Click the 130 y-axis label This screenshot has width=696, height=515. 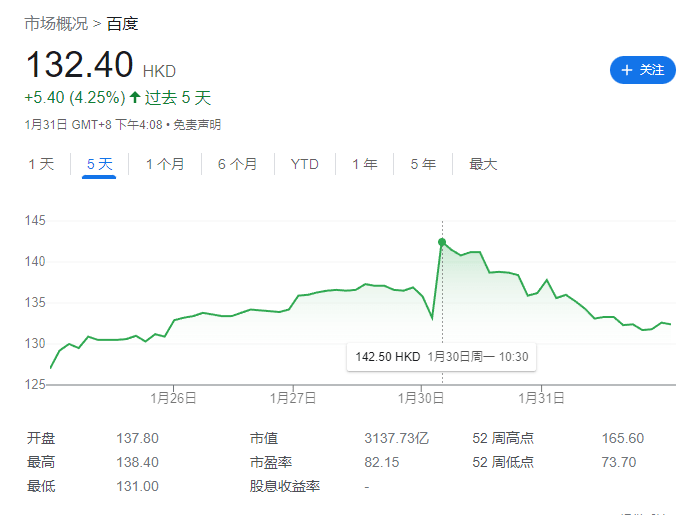point(35,344)
